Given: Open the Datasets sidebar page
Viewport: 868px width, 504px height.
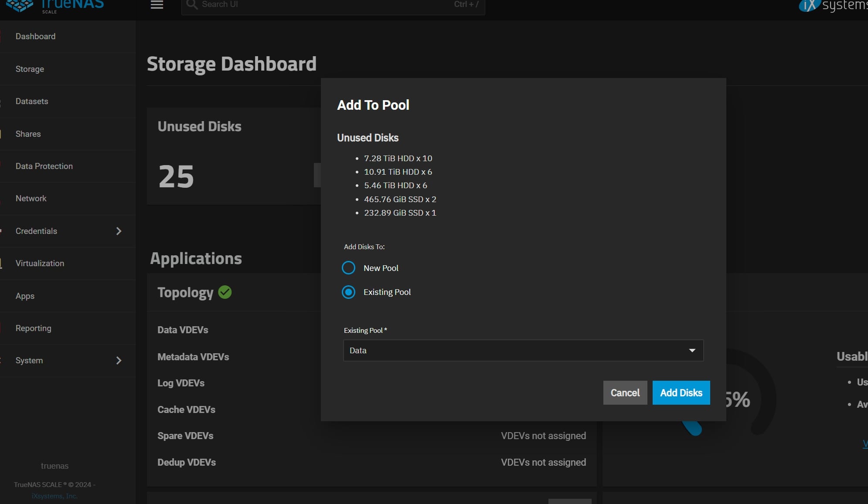Looking at the screenshot, I should (32, 101).
